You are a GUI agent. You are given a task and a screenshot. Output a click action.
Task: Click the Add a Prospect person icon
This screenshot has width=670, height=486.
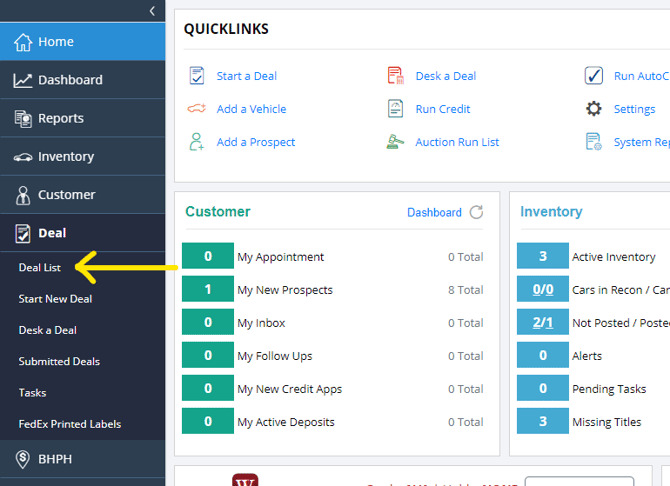[196, 142]
